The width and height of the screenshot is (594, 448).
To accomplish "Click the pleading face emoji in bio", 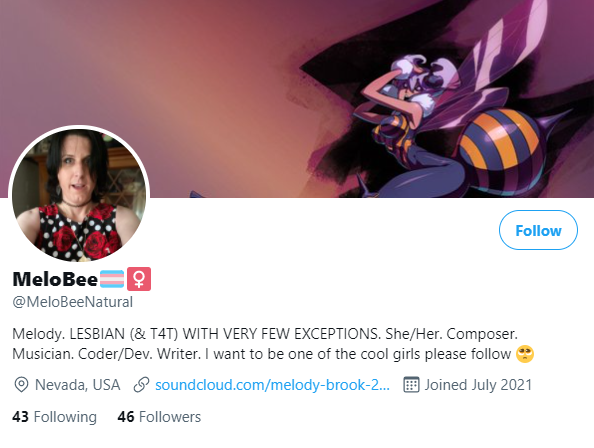I will click(525, 354).
